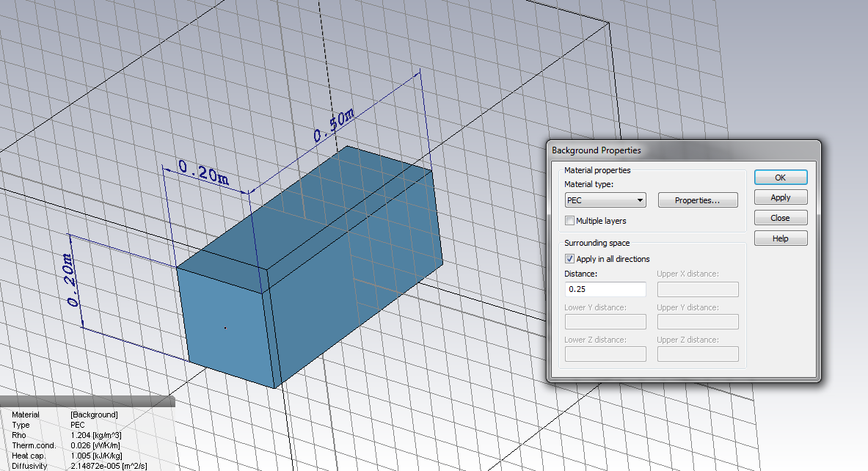Click Therm.cond. value 0.026 [W/K/m]
This screenshot has height=471, width=868.
pyautogui.click(x=95, y=445)
